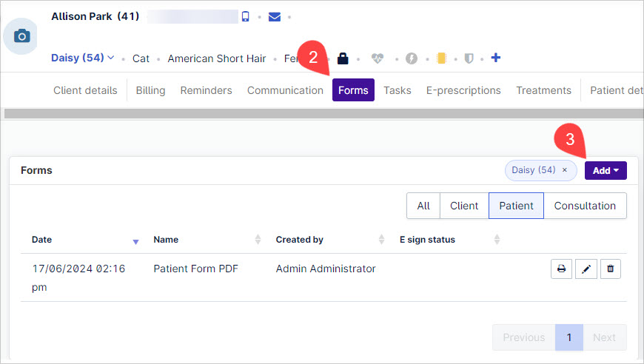Click the heartbeat health icon

pos(377,58)
